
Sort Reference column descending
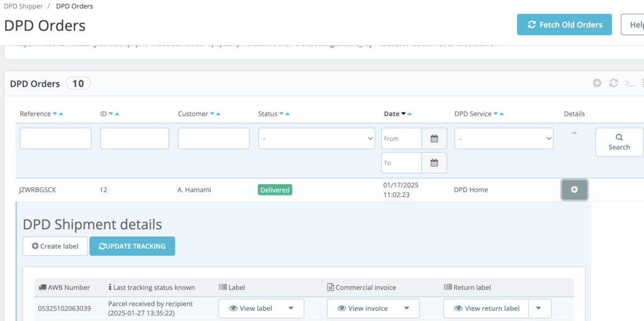point(55,114)
